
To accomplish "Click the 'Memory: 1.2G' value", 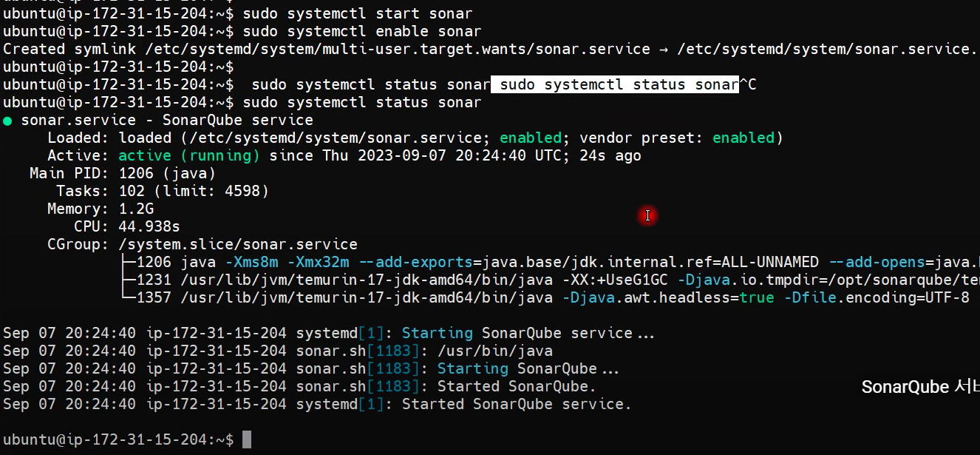I will pyautogui.click(x=136, y=209).
